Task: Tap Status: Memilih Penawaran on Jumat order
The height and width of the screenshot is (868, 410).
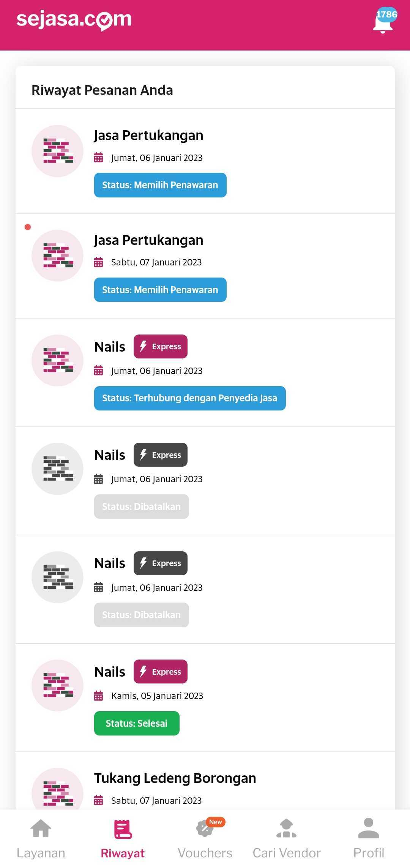Action: coord(160,185)
